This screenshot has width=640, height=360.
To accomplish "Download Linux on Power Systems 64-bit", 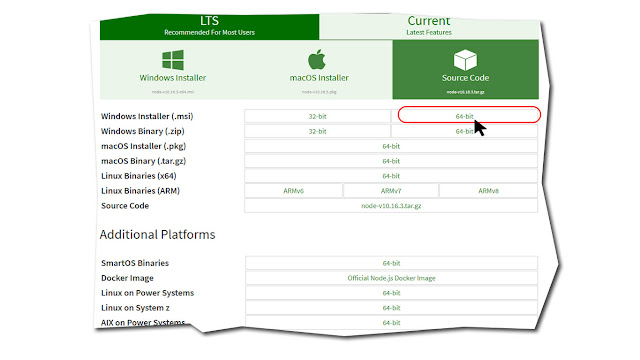I will (391, 293).
